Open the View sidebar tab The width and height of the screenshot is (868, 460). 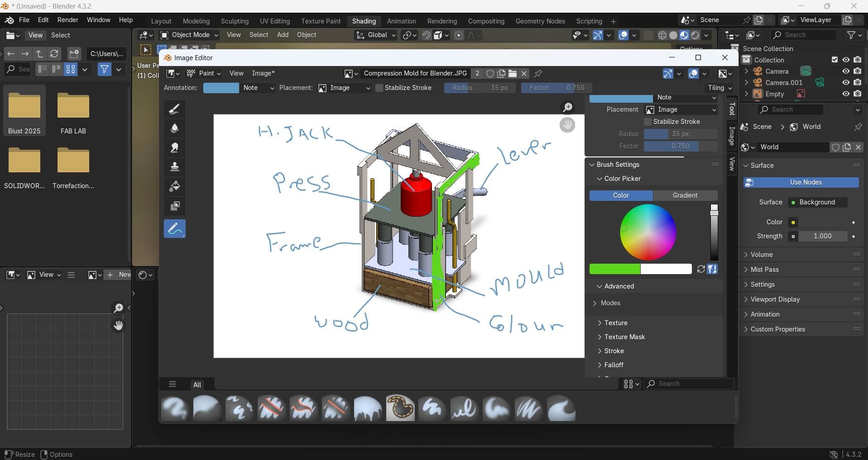[732, 164]
